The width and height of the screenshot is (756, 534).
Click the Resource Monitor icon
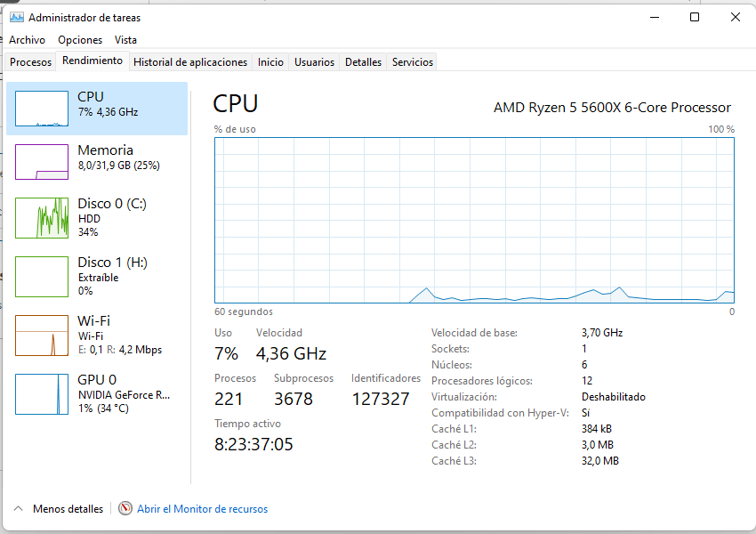coord(125,509)
